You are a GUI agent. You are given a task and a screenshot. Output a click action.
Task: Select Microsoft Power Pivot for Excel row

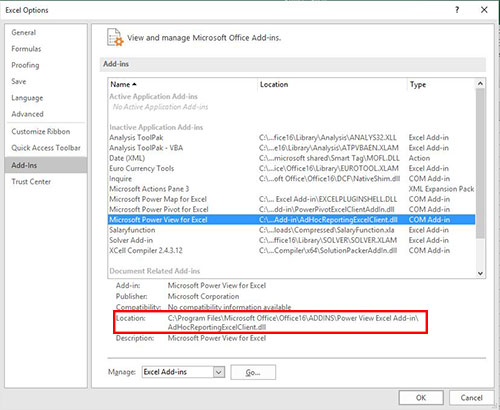coord(292,210)
